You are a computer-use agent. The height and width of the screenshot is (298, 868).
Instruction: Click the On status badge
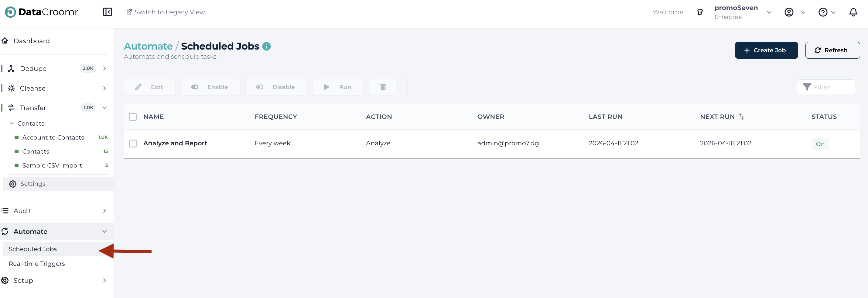coord(820,144)
